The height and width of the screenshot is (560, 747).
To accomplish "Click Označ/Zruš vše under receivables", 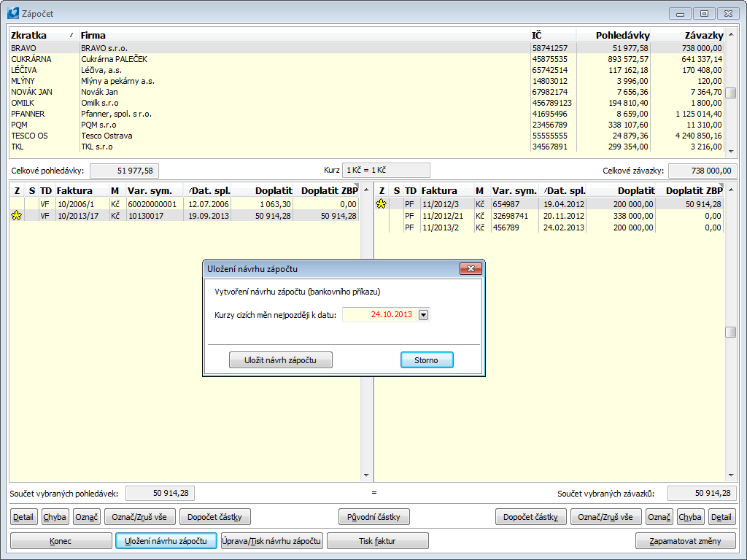I will pos(139,517).
